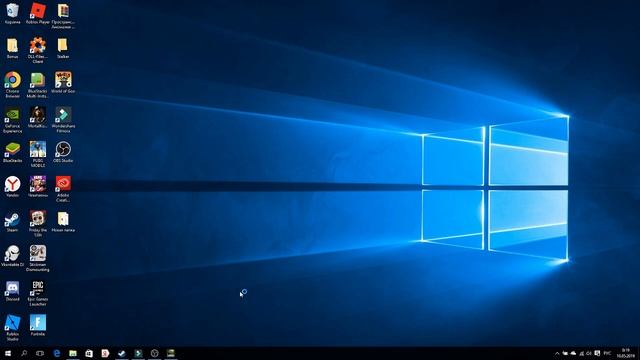Select the Chrome Browser shortcut
This screenshot has width=640, height=360.
[12, 85]
